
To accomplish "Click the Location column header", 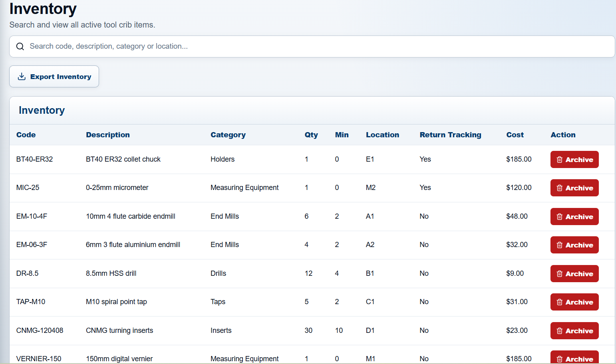I will 382,135.
